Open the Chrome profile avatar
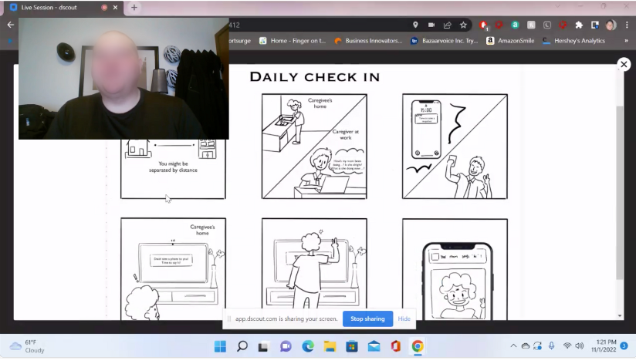Image resolution: width=636 pixels, height=364 pixels. click(611, 25)
